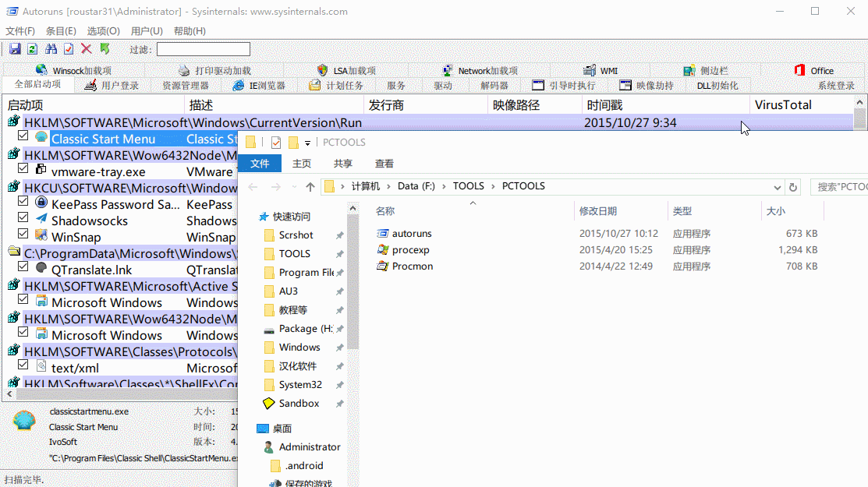Open the Scrshot folder in quick access
Viewport: 868px width, 487px height.
coord(296,235)
